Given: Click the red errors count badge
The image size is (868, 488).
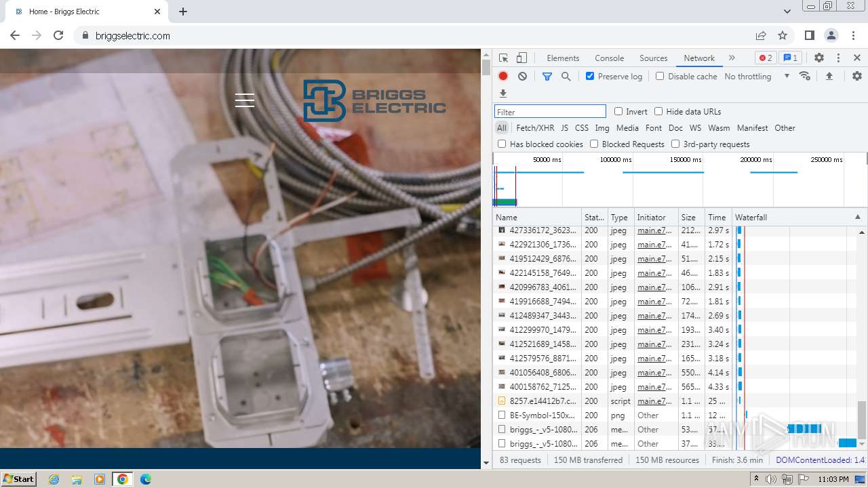Looking at the screenshot, I should (766, 58).
